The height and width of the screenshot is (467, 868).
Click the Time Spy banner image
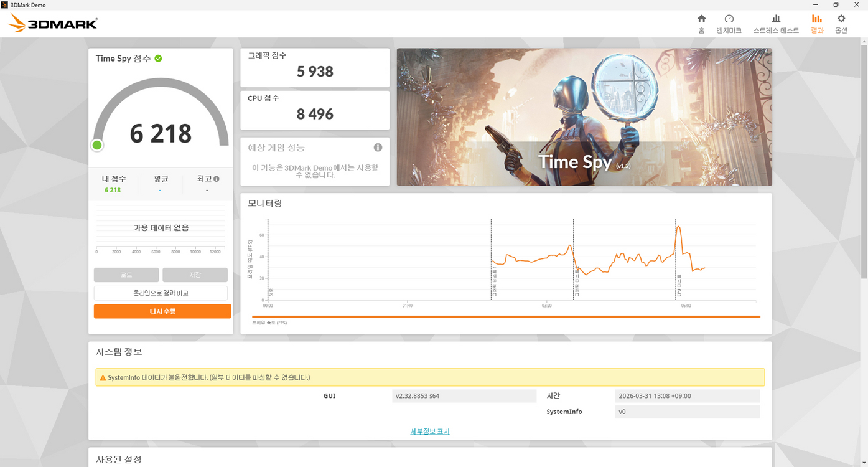click(x=584, y=116)
